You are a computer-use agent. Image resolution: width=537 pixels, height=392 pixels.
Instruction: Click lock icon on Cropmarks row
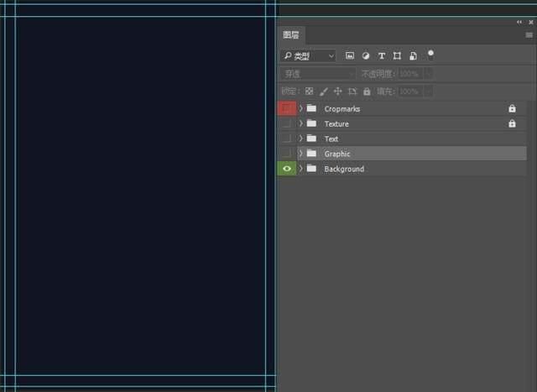coord(512,108)
